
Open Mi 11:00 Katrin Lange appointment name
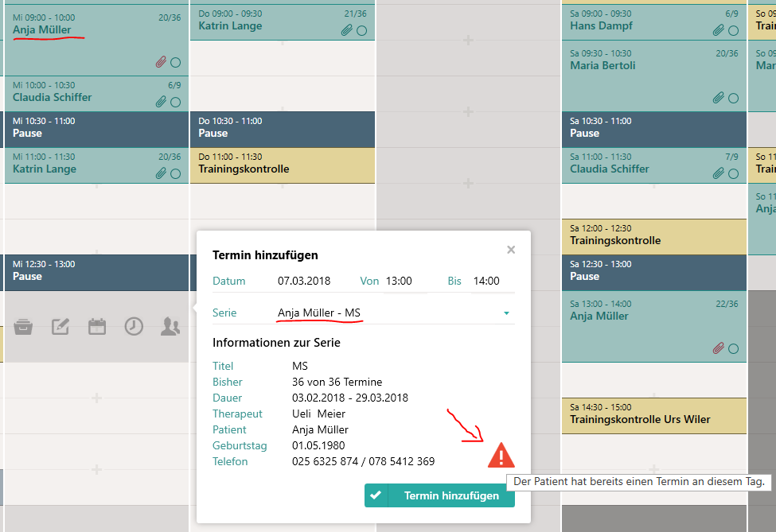point(45,169)
